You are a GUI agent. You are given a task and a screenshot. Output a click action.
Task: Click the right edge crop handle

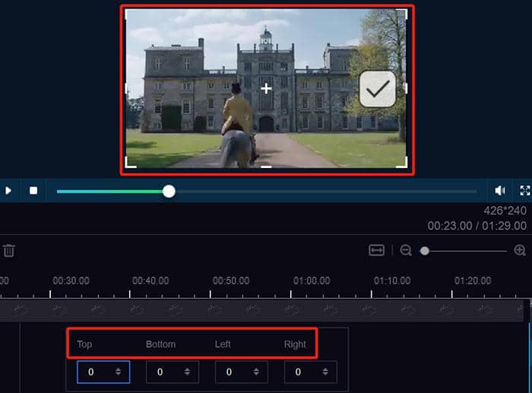pos(406,89)
